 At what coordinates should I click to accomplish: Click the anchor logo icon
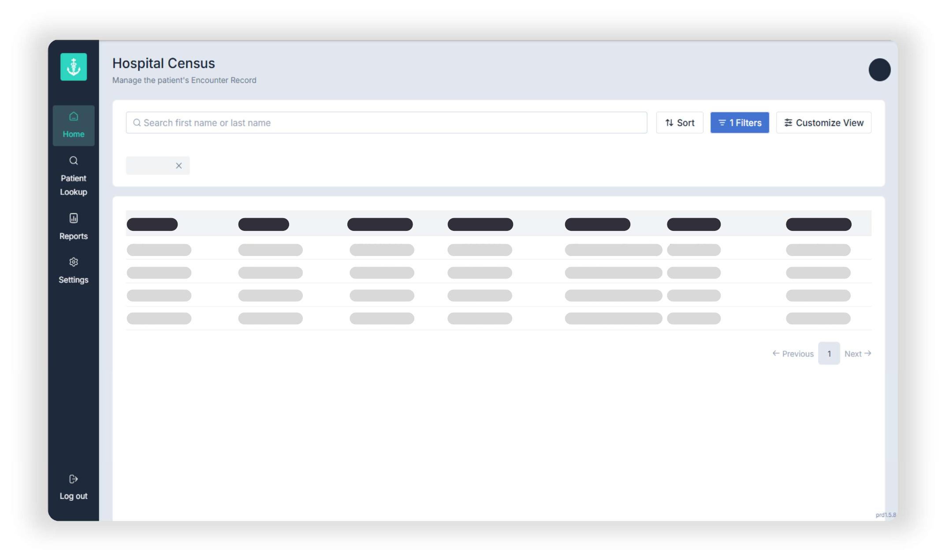(x=74, y=67)
